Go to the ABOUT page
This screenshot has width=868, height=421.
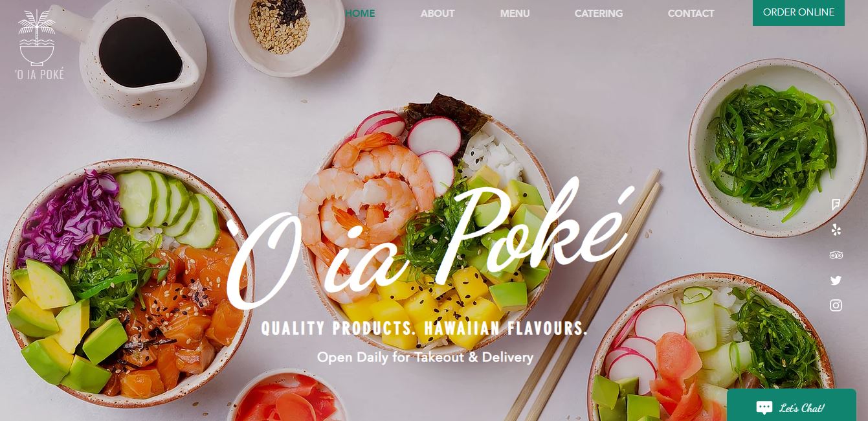pyautogui.click(x=438, y=13)
